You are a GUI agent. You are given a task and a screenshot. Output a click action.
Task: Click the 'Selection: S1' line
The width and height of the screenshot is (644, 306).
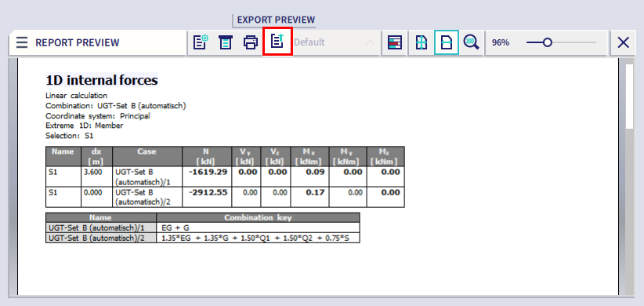click(70, 136)
